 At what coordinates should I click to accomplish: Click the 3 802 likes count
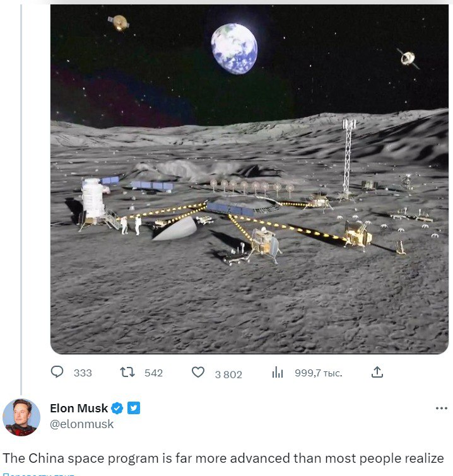coord(228,374)
